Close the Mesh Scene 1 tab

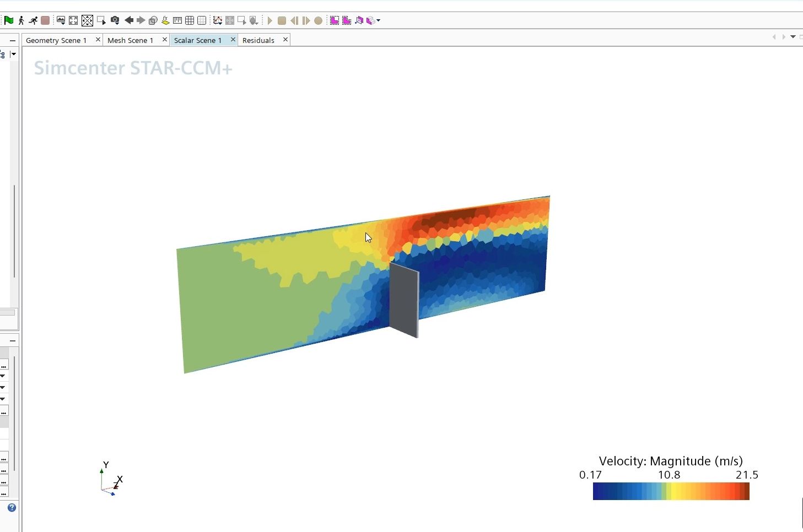coord(164,40)
